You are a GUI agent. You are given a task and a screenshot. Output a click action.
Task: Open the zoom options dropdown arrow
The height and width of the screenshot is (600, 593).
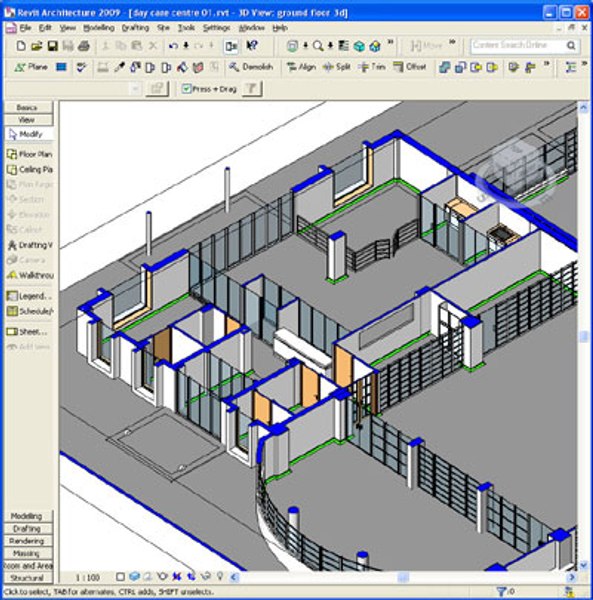coord(330,46)
